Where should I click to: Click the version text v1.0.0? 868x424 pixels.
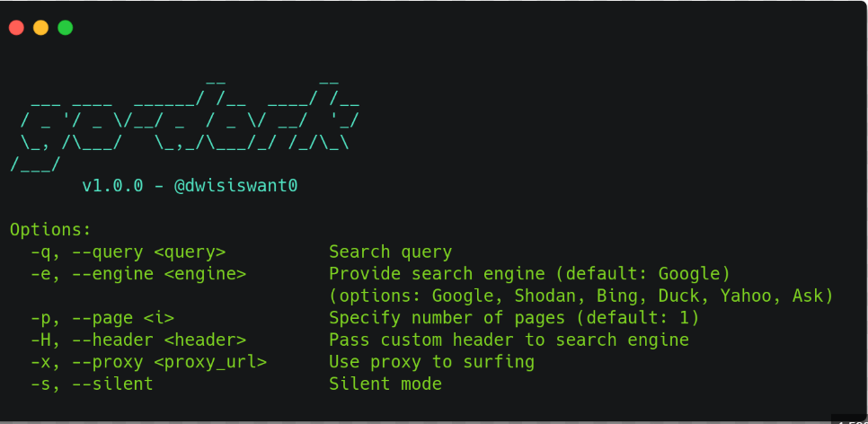112,186
